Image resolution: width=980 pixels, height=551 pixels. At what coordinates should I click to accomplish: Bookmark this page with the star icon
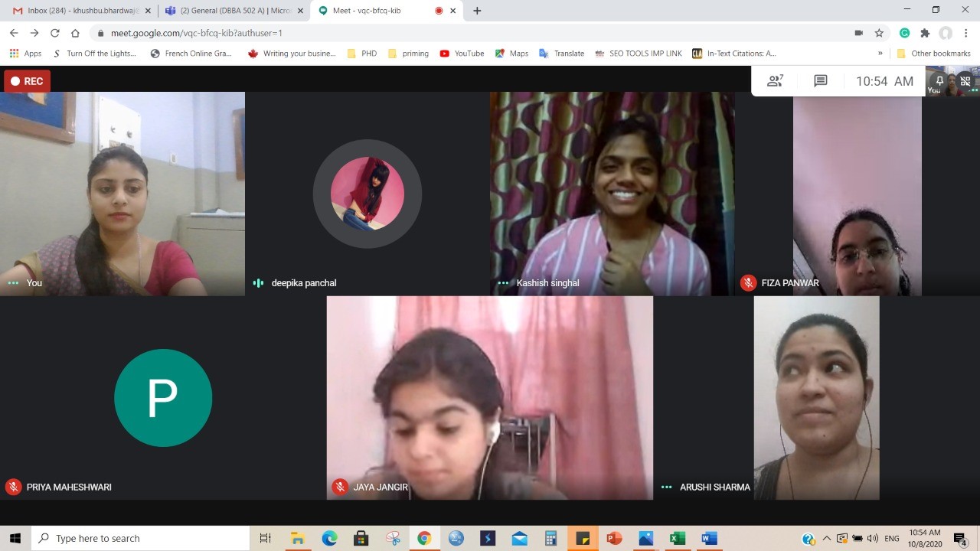coord(879,33)
